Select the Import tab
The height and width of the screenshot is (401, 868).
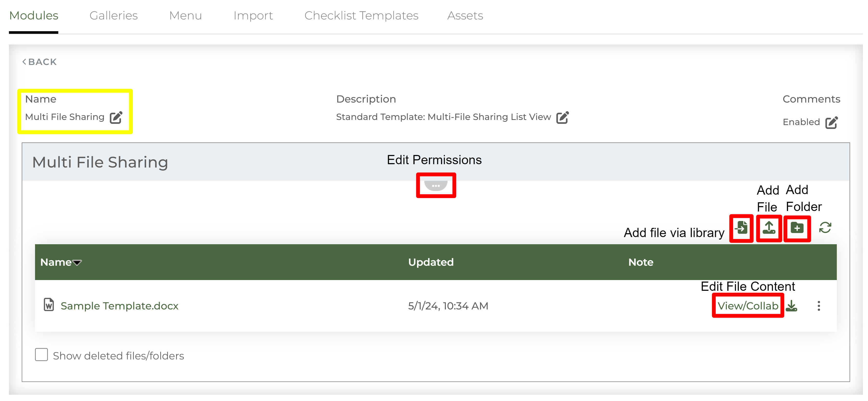[x=253, y=16]
